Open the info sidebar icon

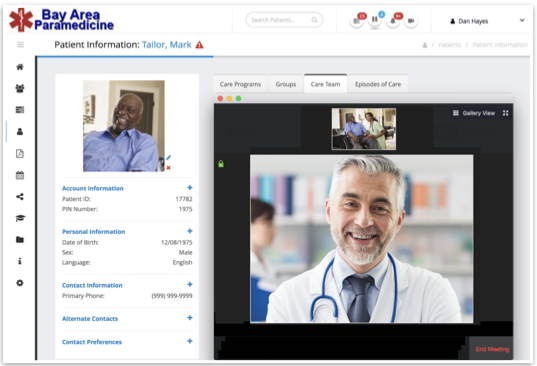[x=20, y=261]
